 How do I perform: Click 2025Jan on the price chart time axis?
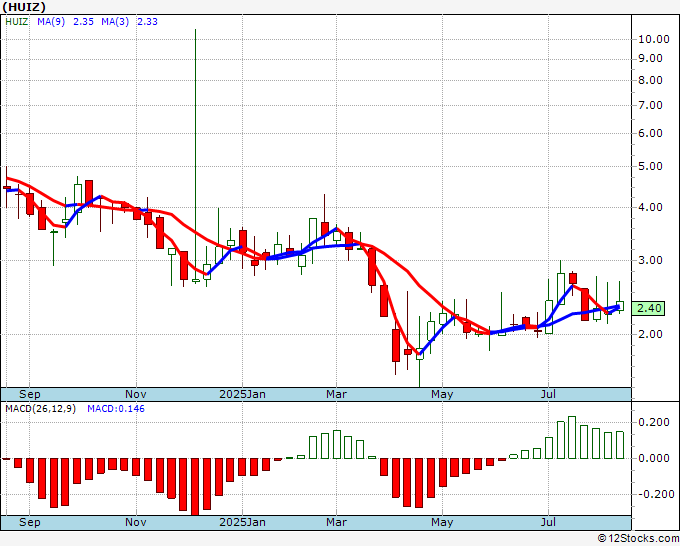242,394
